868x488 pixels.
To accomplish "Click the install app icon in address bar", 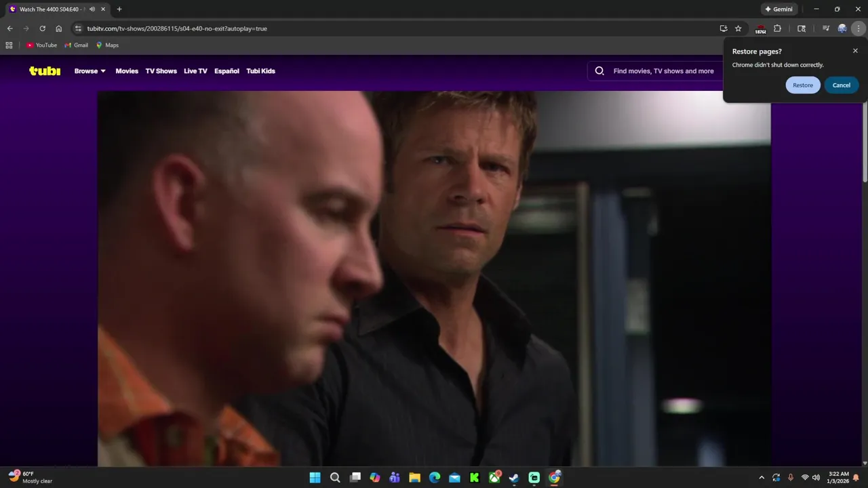I will click(x=724, y=28).
